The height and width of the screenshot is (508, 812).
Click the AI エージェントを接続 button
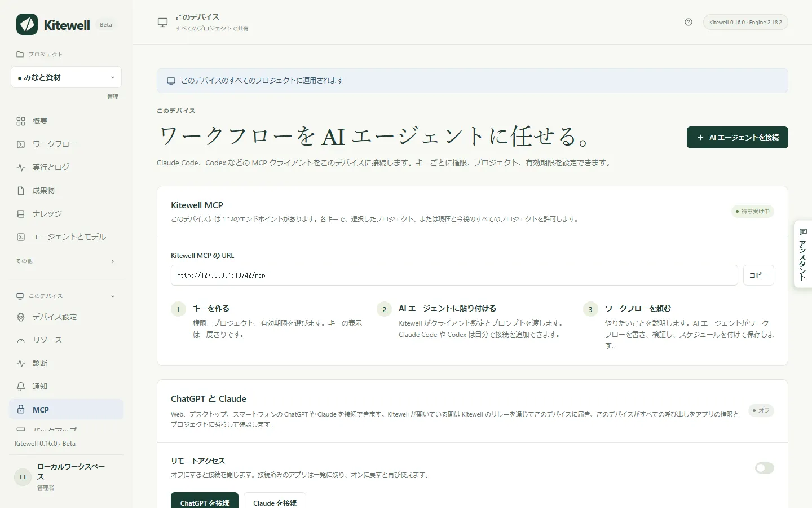(x=737, y=138)
